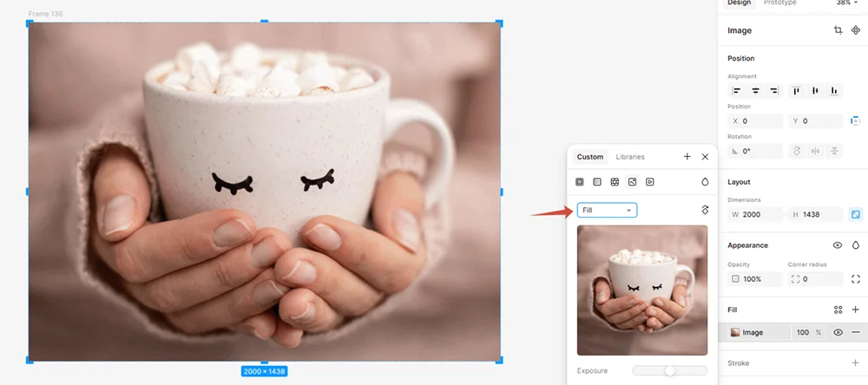Image resolution: width=868 pixels, height=385 pixels.
Task: Switch to the Prototype tab
Action: point(780,3)
